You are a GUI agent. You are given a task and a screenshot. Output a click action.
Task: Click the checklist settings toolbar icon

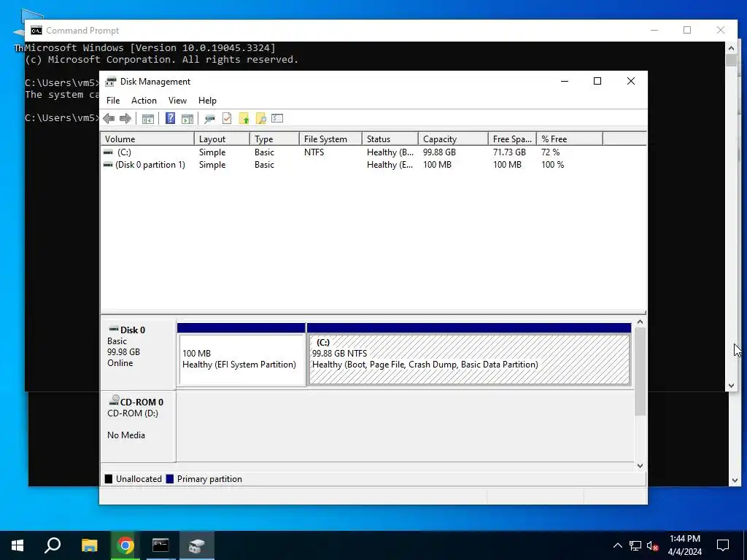(x=277, y=118)
